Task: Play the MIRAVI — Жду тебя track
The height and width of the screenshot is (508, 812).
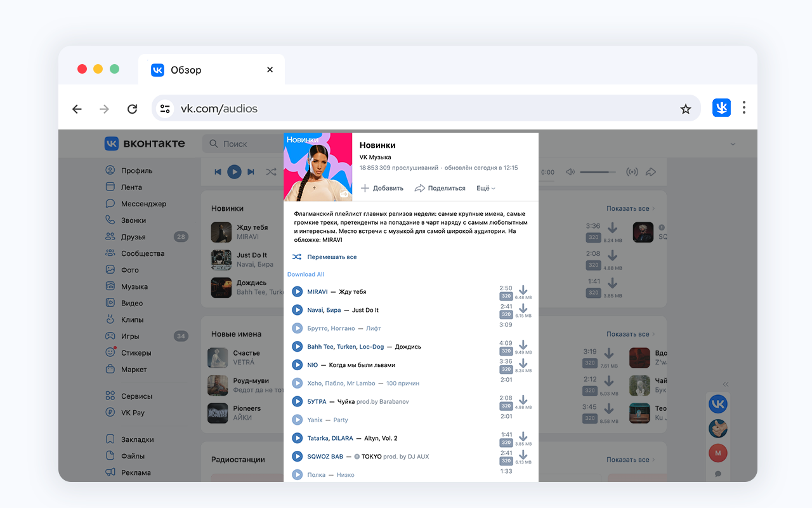Action: (297, 291)
